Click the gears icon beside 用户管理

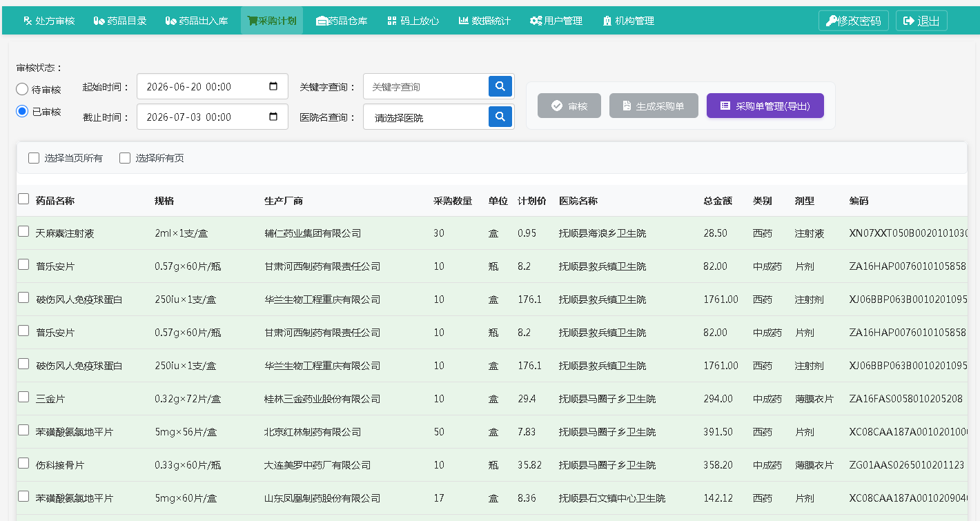point(536,21)
